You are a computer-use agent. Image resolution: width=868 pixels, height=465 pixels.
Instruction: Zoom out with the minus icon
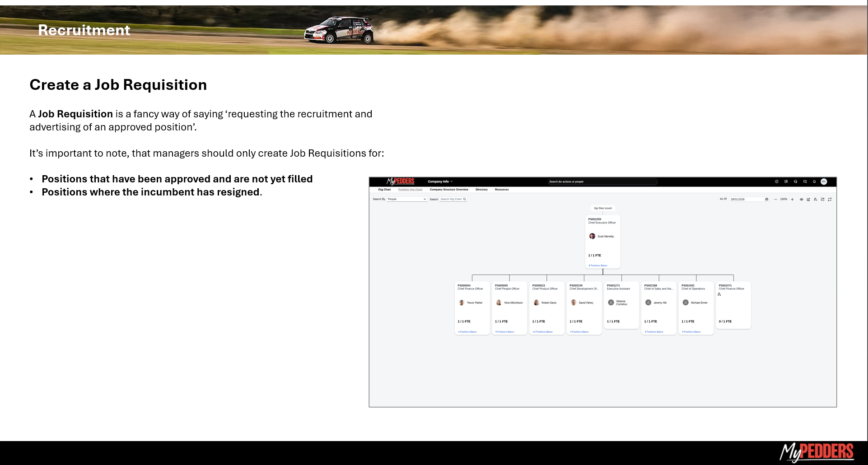coord(775,199)
